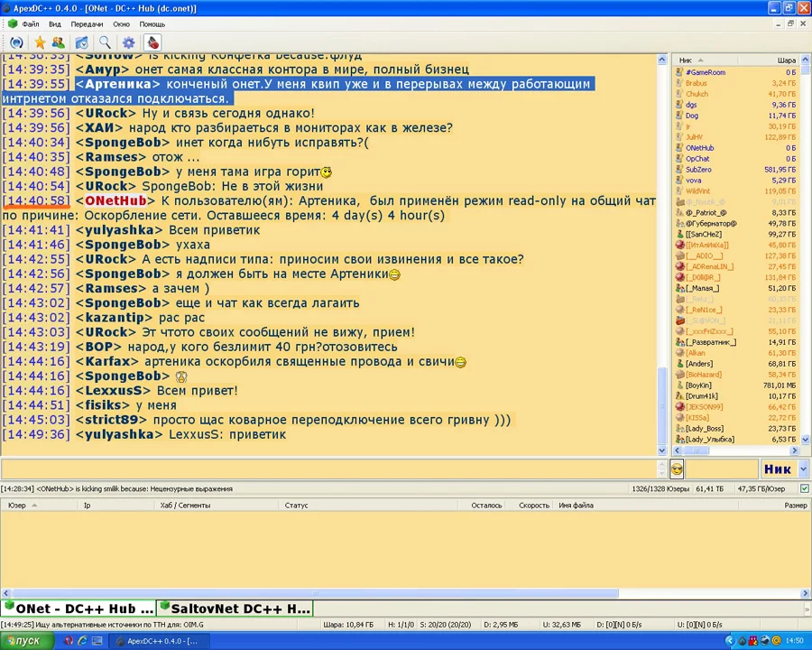Switch to the SaltovNet DC++ Hub tab
Image resolution: width=812 pixels, height=650 pixels.
235,608
